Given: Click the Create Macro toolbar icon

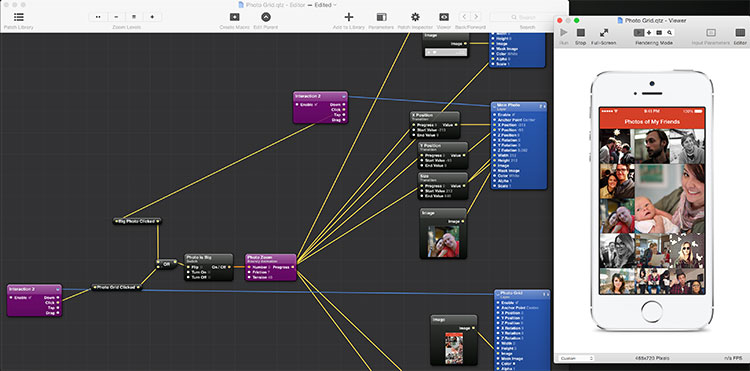Looking at the screenshot, I should tap(234, 17).
